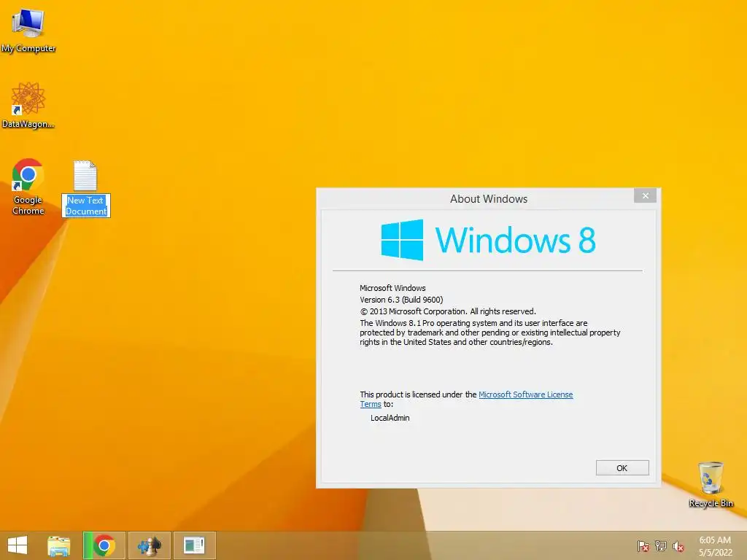Open network status icon in system tray
Image resolution: width=747 pixels, height=560 pixels.
pyautogui.click(x=661, y=546)
